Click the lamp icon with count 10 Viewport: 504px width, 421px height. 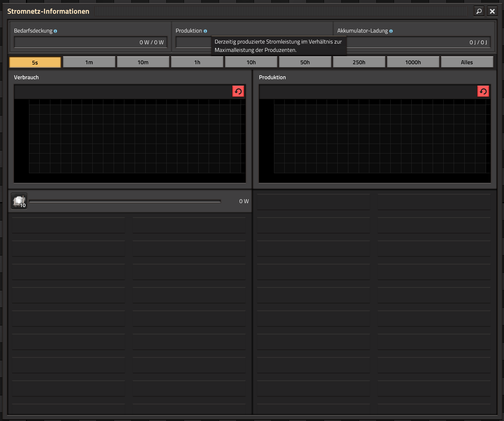(x=19, y=201)
